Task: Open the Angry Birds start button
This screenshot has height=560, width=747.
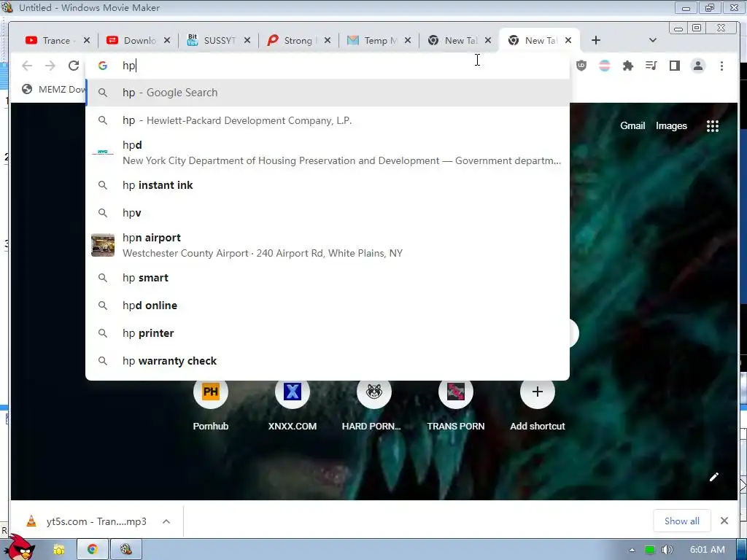Action: [x=20, y=547]
